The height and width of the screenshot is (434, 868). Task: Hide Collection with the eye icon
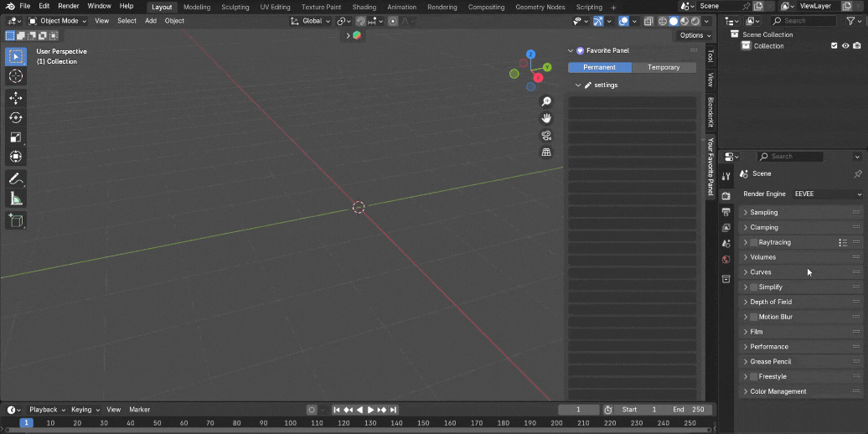tap(845, 46)
